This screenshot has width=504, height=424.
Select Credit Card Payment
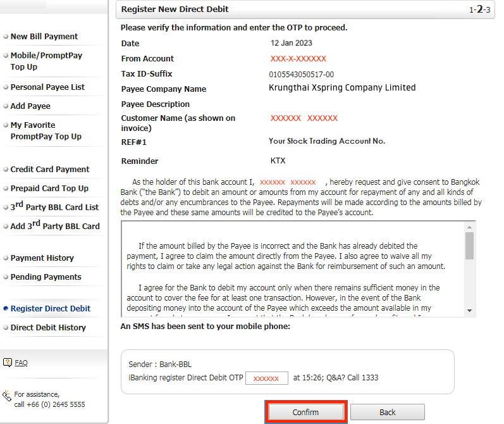point(50,170)
